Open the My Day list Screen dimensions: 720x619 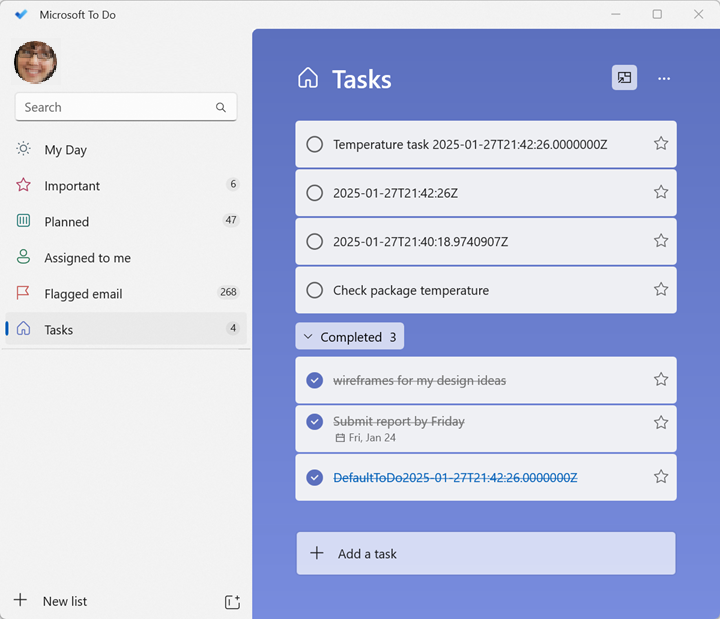(126, 149)
